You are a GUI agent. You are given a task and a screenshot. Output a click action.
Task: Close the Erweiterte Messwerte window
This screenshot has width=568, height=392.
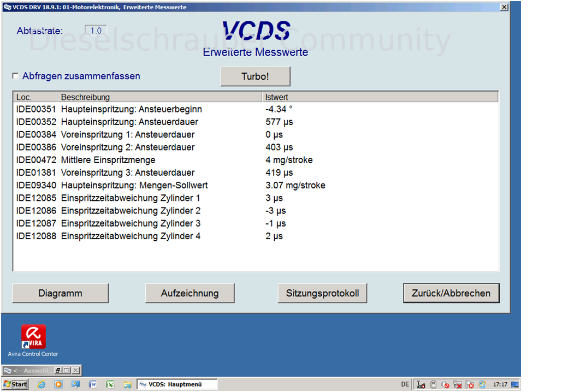pos(504,7)
